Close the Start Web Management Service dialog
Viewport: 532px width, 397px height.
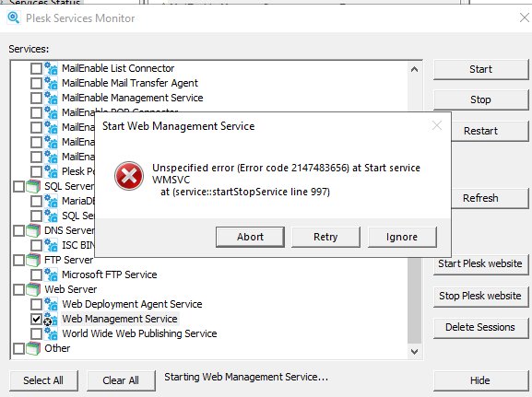pos(437,126)
